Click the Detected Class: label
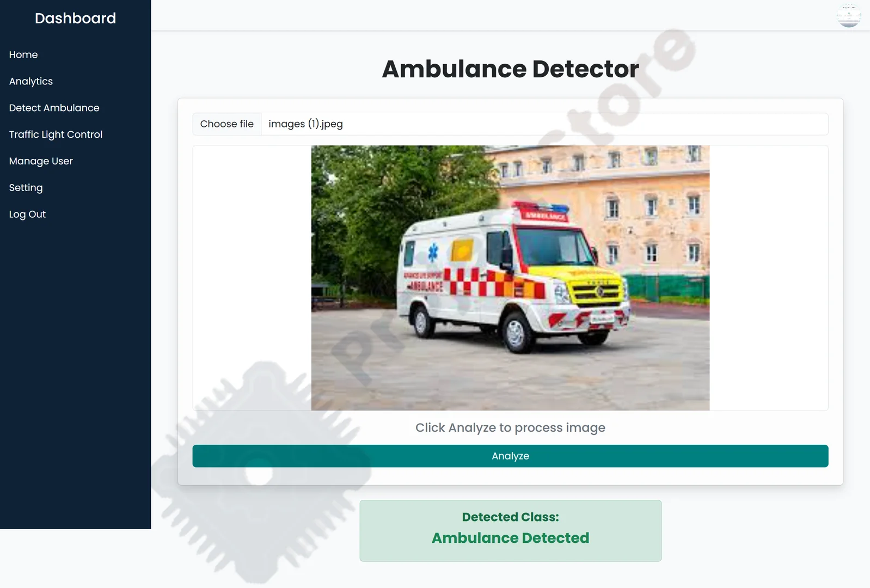870x588 pixels. tap(510, 517)
